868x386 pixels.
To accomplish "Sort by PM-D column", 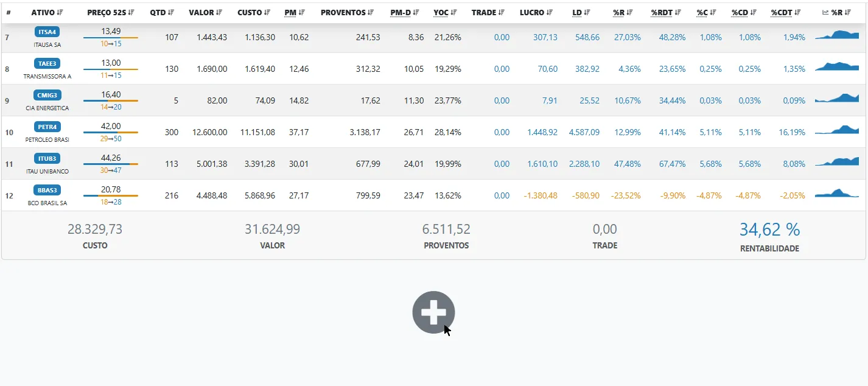I will point(405,12).
